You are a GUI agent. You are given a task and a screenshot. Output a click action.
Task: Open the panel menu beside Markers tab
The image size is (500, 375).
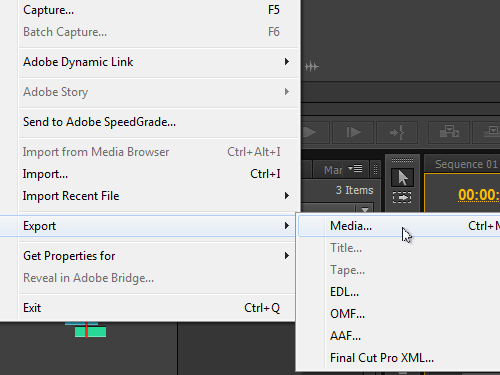tap(356, 169)
